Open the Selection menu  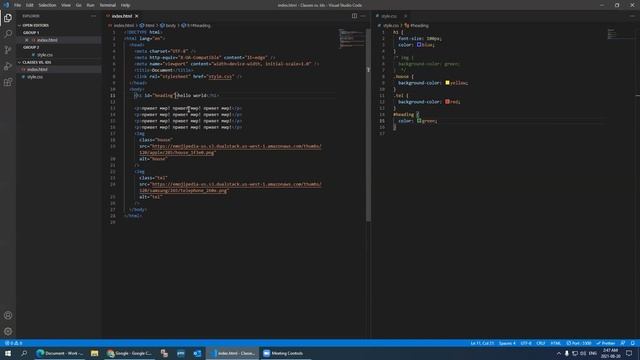47,5
